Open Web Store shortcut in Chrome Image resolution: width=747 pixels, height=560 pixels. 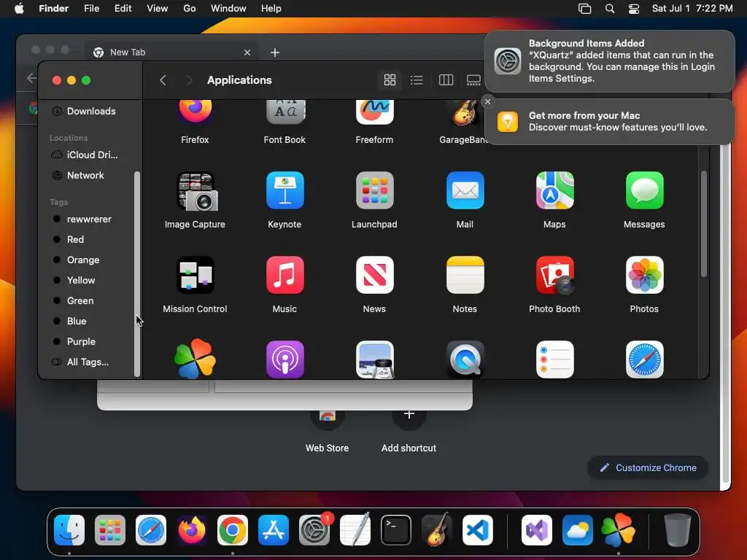327,430
